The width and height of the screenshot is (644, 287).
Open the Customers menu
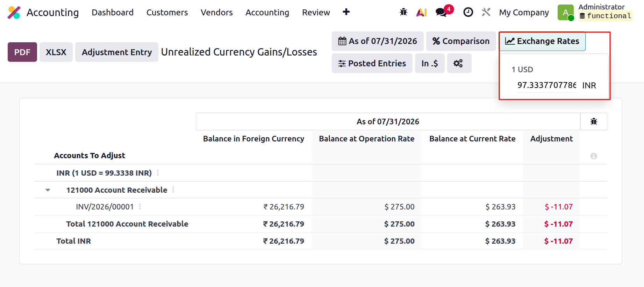click(167, 13)
